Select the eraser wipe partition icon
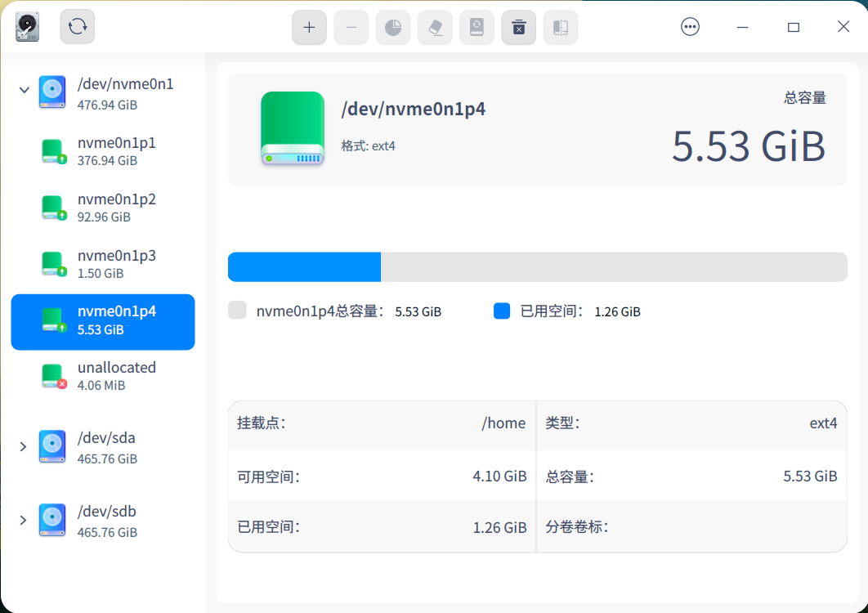 435,27
